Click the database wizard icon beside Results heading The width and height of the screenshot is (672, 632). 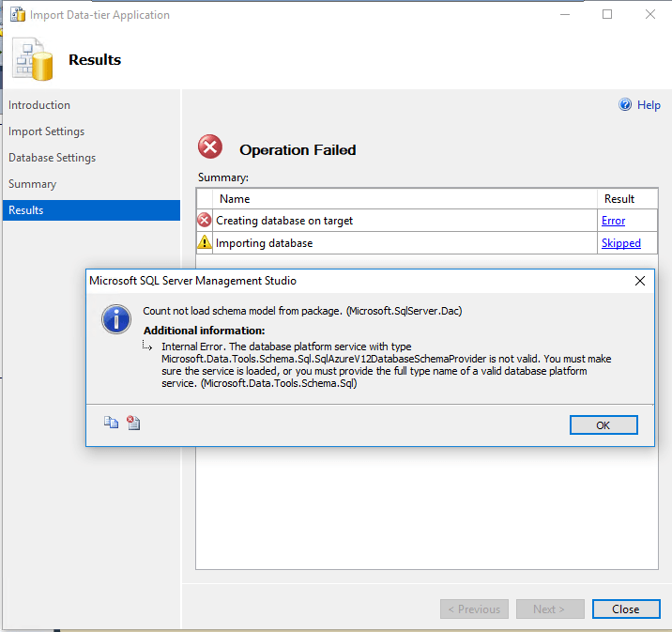pos(33,59)
